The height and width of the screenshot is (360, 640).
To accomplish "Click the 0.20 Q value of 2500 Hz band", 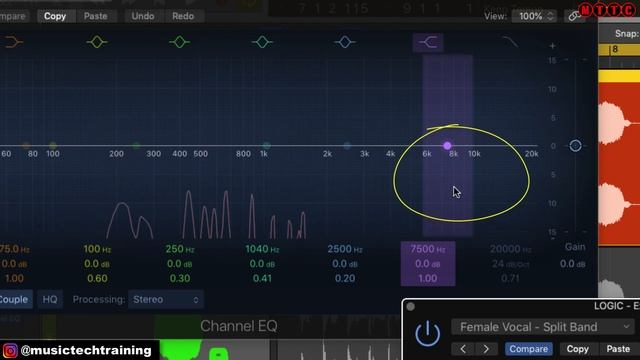I will pos(345,278).
